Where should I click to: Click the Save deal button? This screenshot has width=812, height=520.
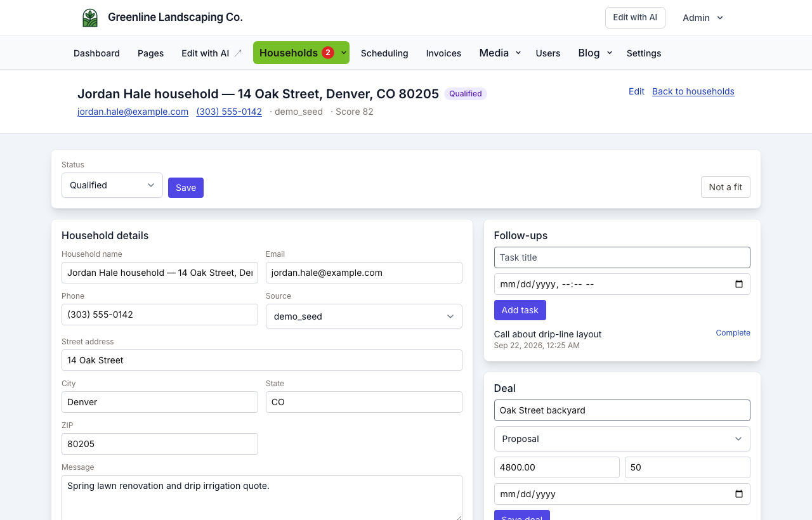[522, 515]
